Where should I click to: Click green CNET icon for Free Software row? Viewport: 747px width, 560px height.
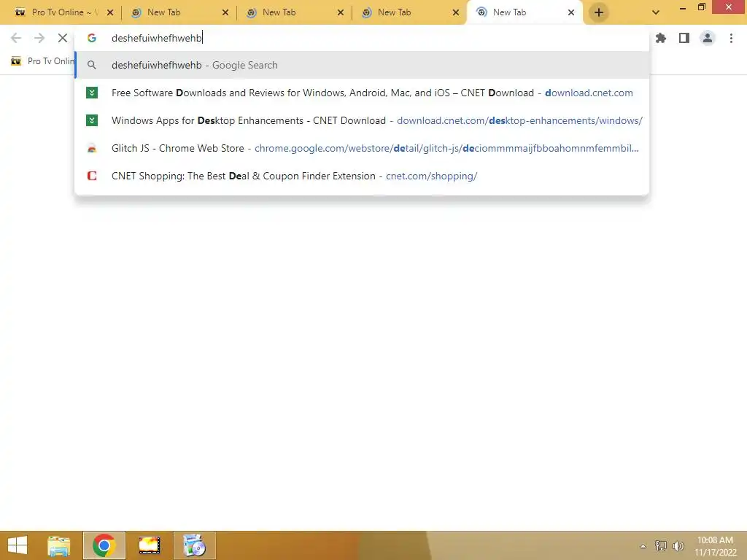[92, 93]
